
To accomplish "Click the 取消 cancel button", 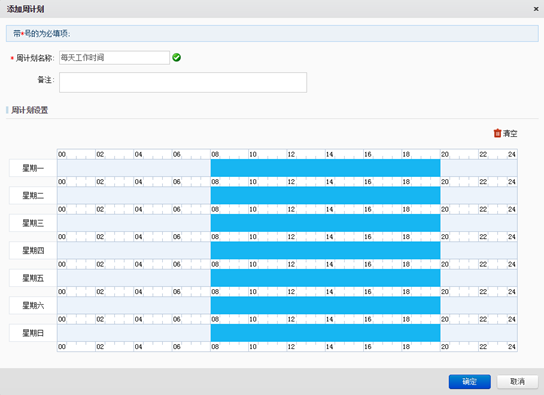I will tap(517, 382).
